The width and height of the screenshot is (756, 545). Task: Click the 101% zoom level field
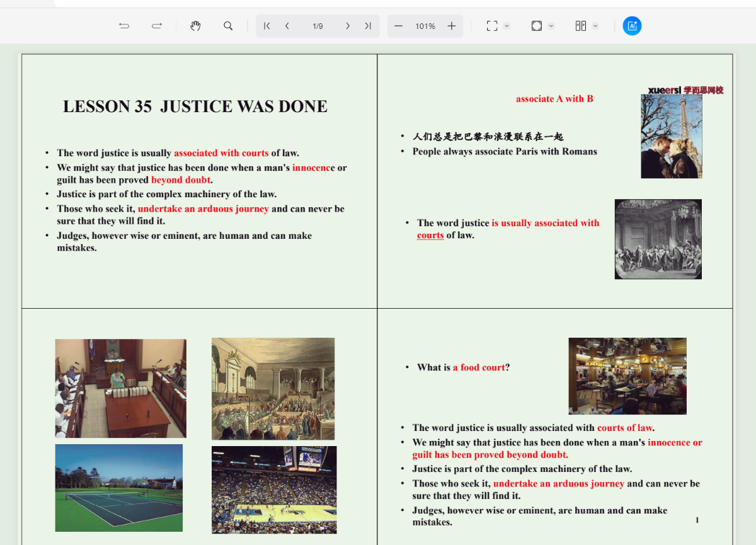click(425, 26)
